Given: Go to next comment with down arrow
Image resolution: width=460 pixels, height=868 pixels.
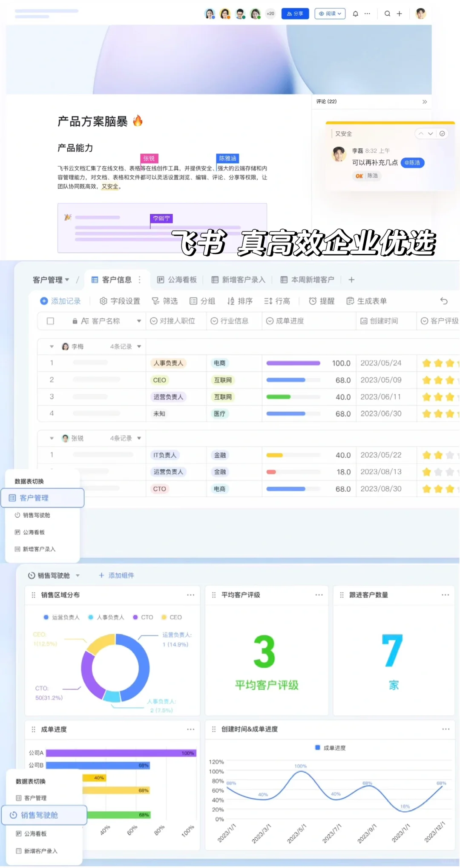Looking at the screenshot, I should pyautogui.click(x=431, y=134).
